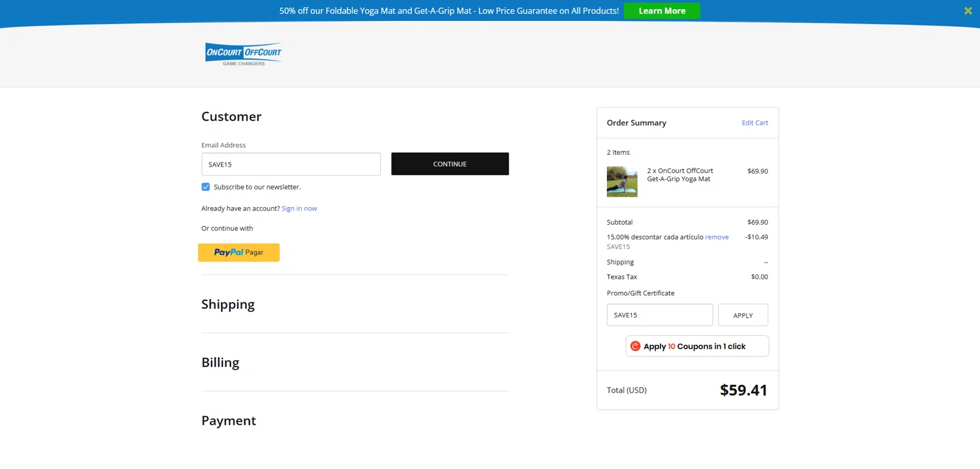The width and height of the screenshot is (980, 469).
Task: Click the Shipping section heading
Action: [228, 304]
